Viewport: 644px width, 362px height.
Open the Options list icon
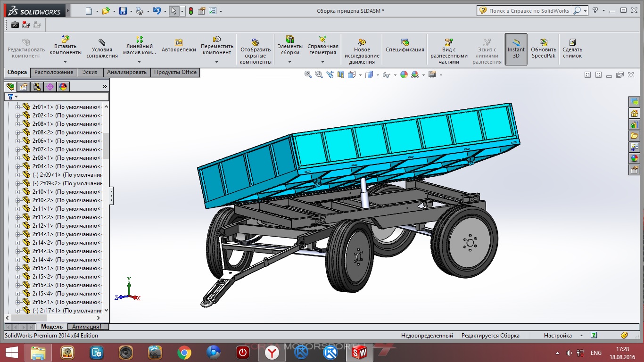point(213,11)
